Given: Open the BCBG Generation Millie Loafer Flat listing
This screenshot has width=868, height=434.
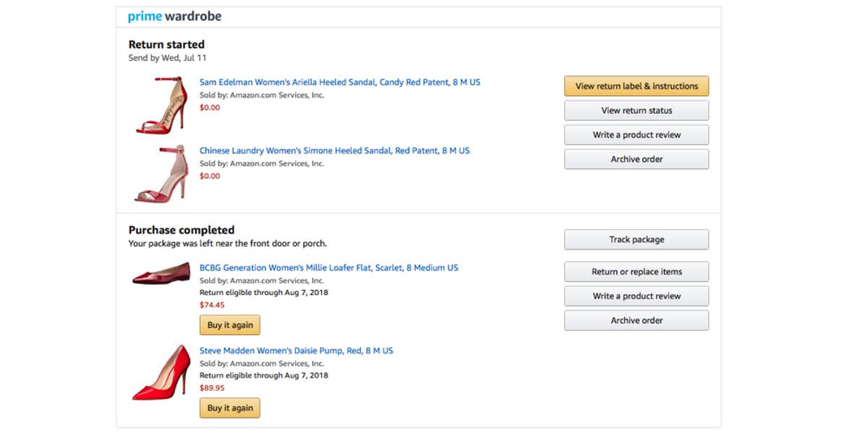Looking at the screenshot, I should coord(328,268).
